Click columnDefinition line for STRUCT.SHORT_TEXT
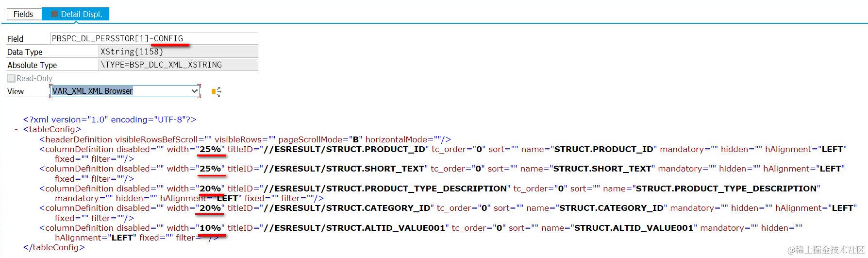868x258 pixels. point(442,173)
